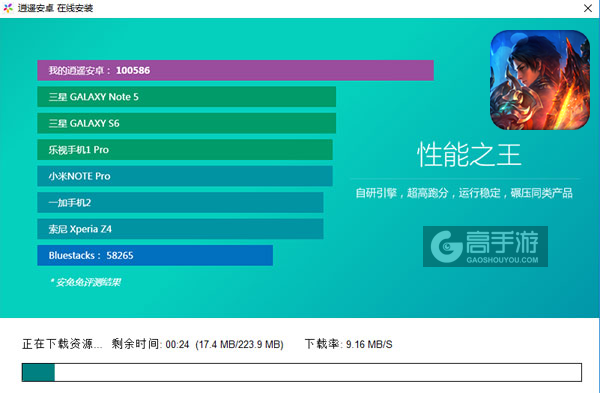Screen dimensions: 600x393
Task: Select the purple 我的逍遥安卓 100586 bar
Action: coord(235,70)
